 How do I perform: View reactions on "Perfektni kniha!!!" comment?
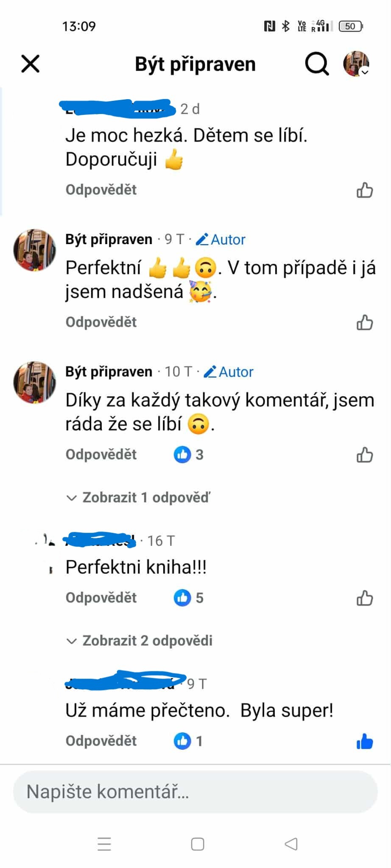189,598
